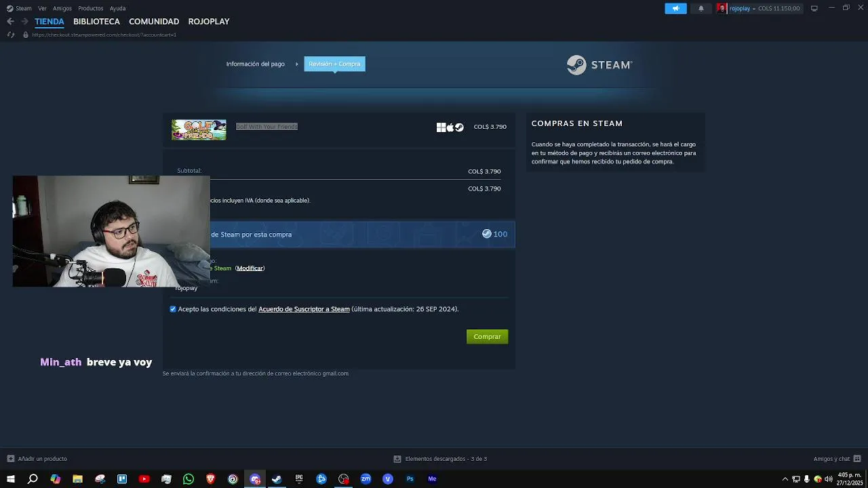Click the Subtotal amount COL$ 3.790
Viewport: 868px width, 488px height.
coord(484,171)
